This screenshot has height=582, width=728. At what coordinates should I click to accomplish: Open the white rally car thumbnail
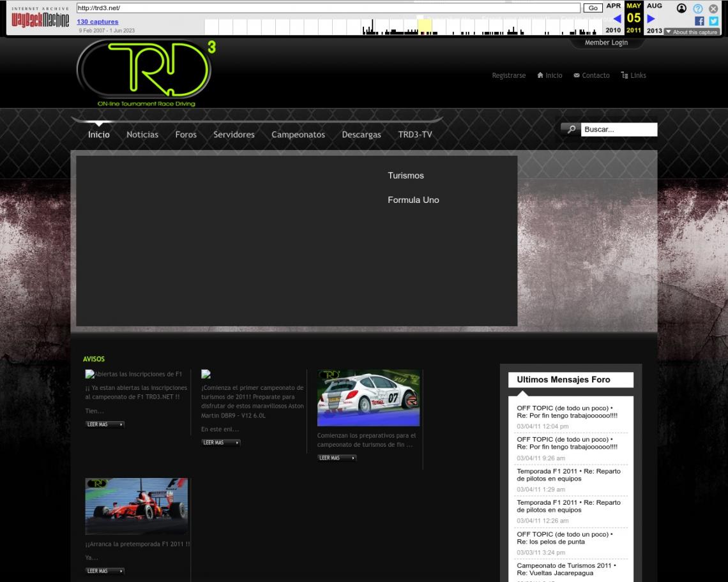[368, 398]
